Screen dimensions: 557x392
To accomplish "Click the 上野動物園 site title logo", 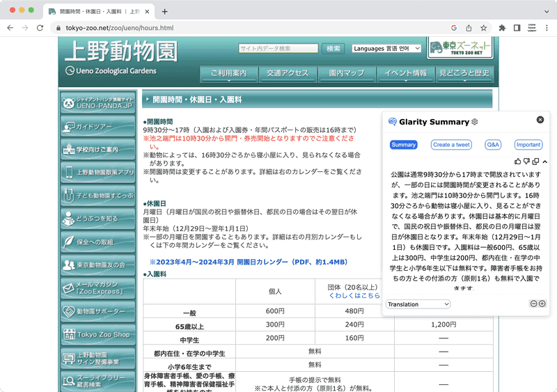I will click(120, 52).
